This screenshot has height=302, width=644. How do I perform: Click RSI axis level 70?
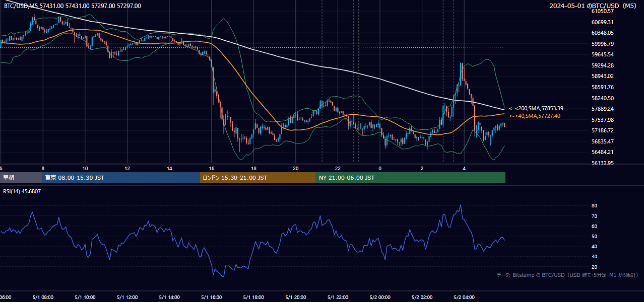click(595, 216)
